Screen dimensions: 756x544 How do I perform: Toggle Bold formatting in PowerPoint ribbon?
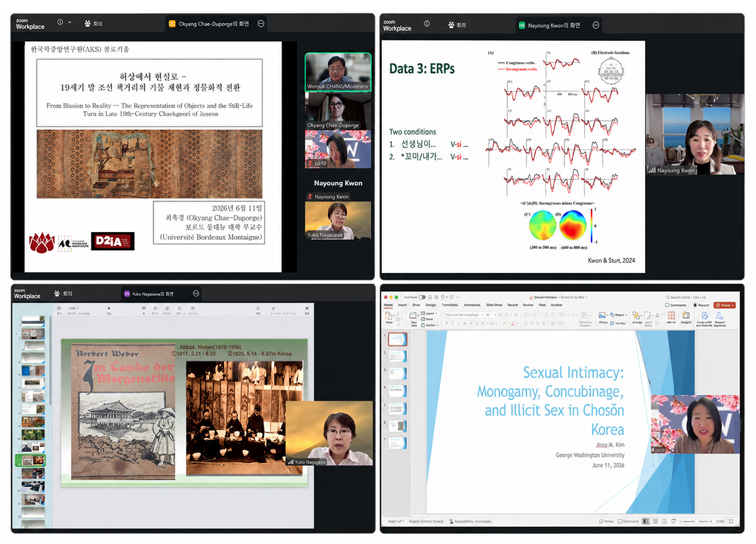(446, 323)
